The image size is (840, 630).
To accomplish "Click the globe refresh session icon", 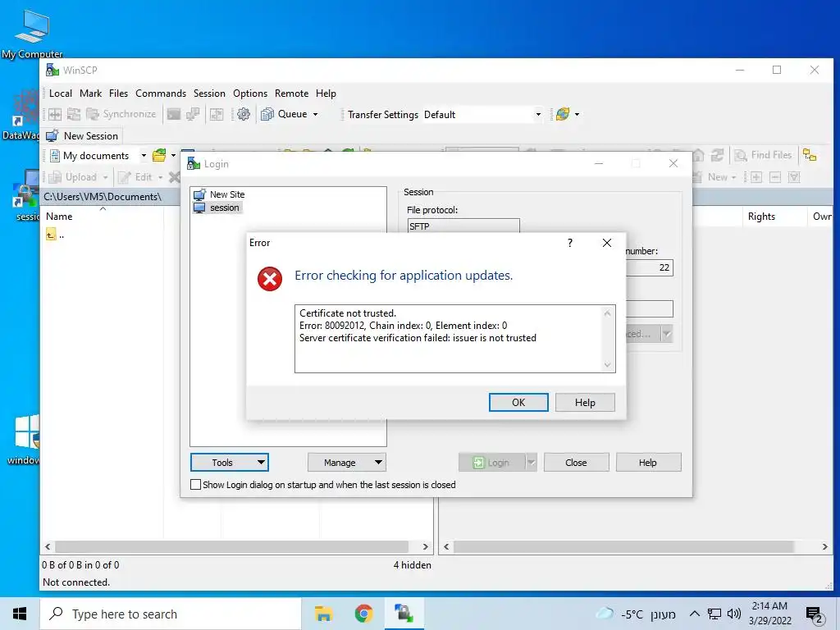I will [563, 114].
